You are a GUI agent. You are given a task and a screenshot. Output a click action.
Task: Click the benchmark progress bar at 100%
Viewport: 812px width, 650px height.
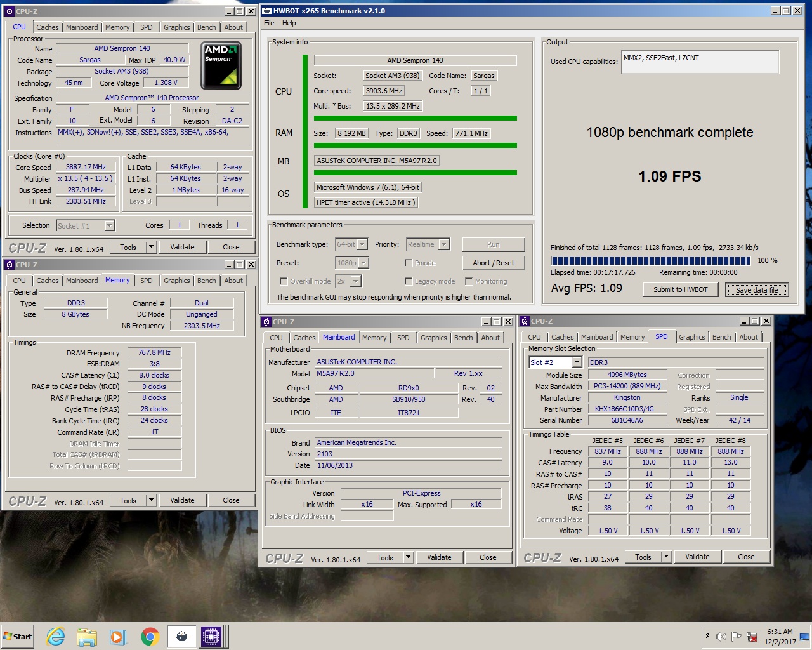[650, 261]
